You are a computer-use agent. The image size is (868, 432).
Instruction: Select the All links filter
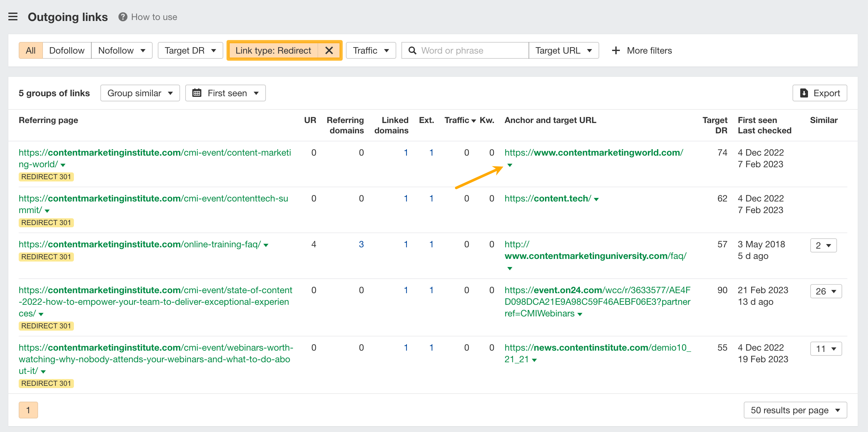(31, 51)
